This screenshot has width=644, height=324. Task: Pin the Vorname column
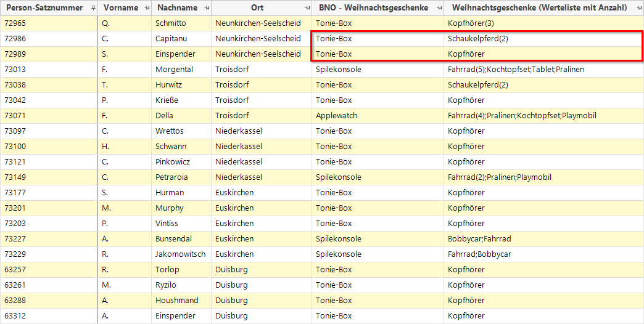click(x=147, y=8)
